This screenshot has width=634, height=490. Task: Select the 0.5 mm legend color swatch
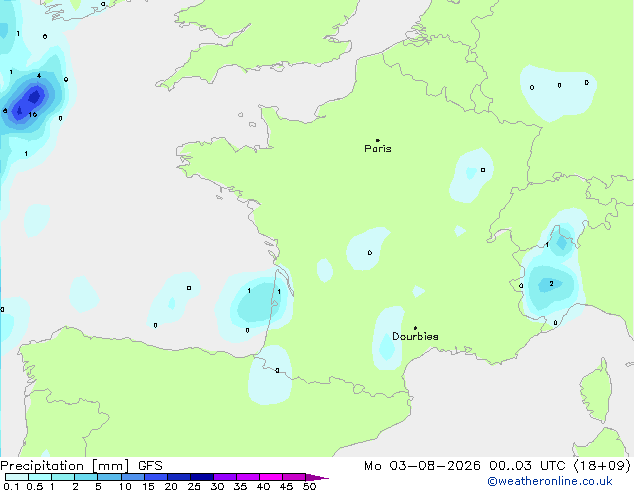coord(40,477)
